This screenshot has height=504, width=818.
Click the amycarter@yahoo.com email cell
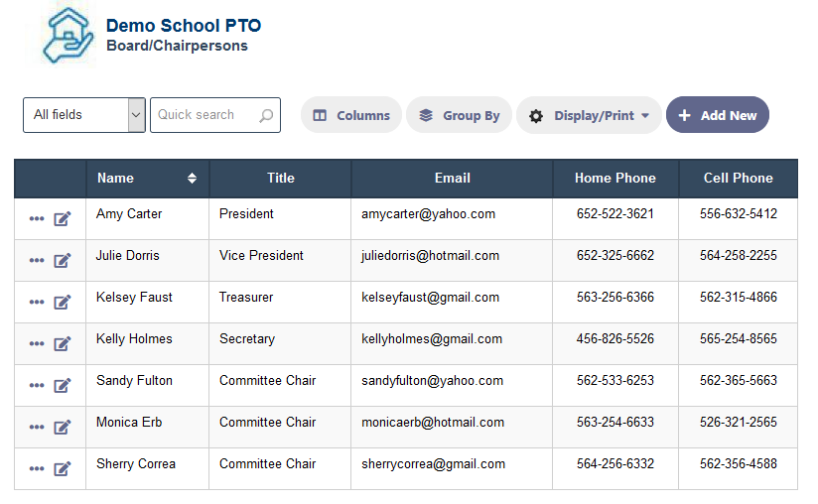pos(428,214)
